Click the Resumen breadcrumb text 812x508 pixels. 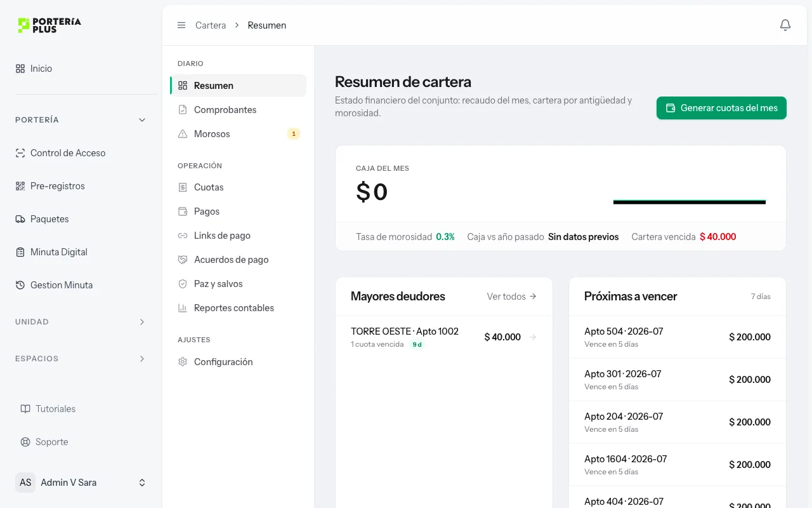tap(267, 25)
